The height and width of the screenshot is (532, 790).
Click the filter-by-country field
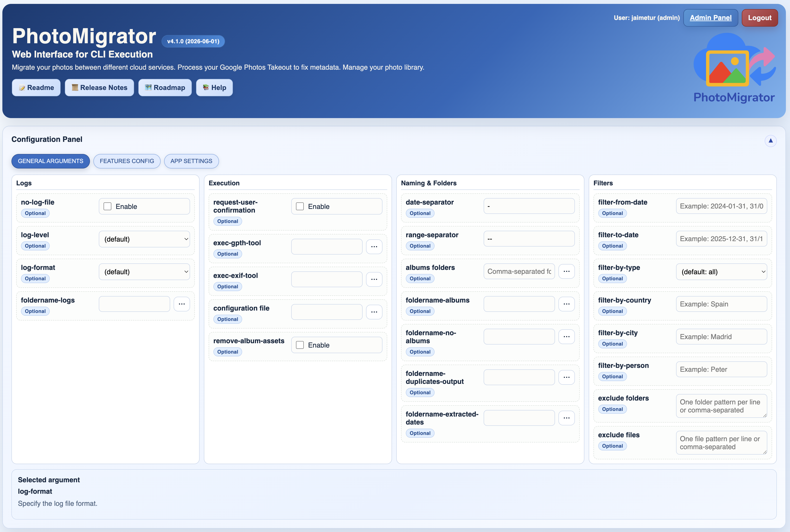pos(721,304)
